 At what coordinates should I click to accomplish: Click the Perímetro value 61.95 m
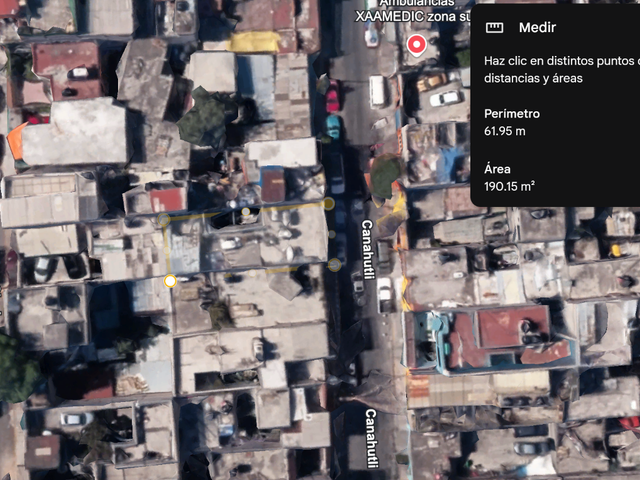coord(504,131)
